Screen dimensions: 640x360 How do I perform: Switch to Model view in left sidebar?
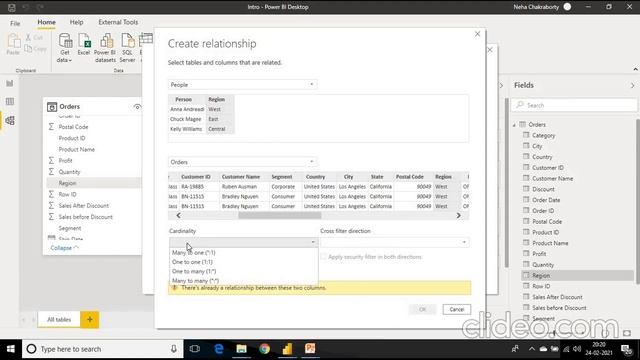pos(10,120)
